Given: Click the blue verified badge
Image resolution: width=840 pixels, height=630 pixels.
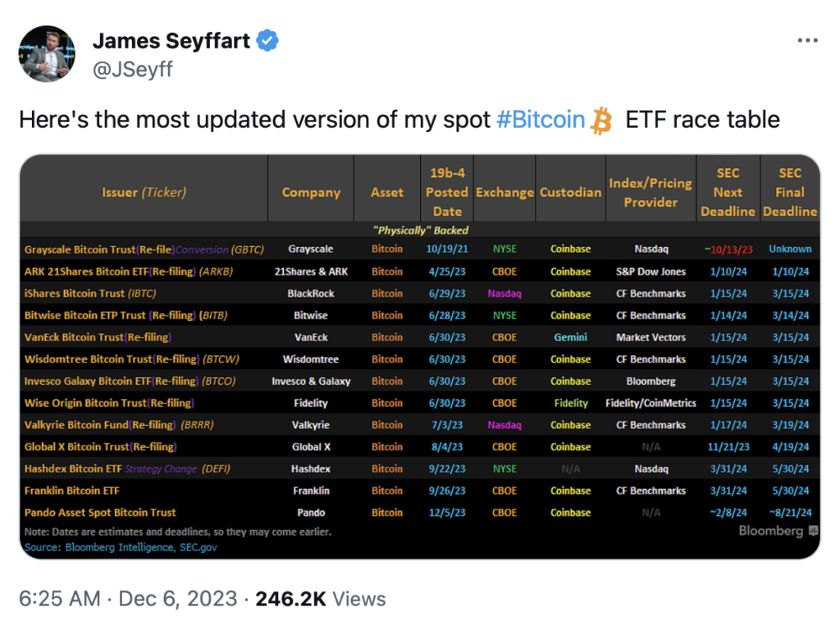Looking at the screenshot, I should 269,40.
